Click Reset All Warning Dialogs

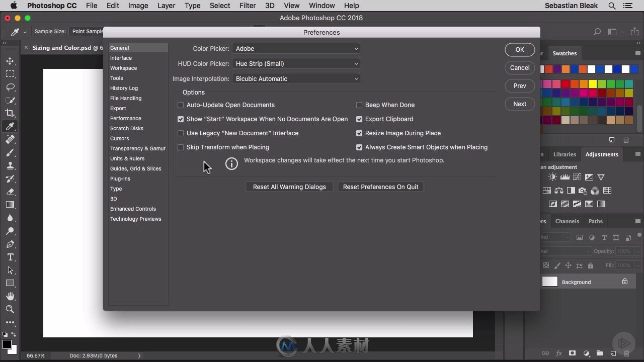point(289,187)
